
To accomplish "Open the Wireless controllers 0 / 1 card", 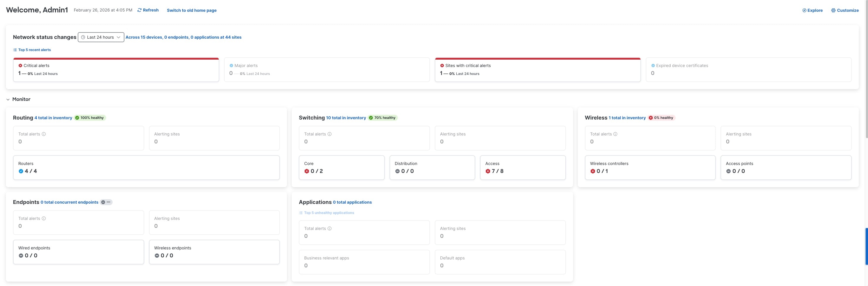I will [x=650, y=168].
